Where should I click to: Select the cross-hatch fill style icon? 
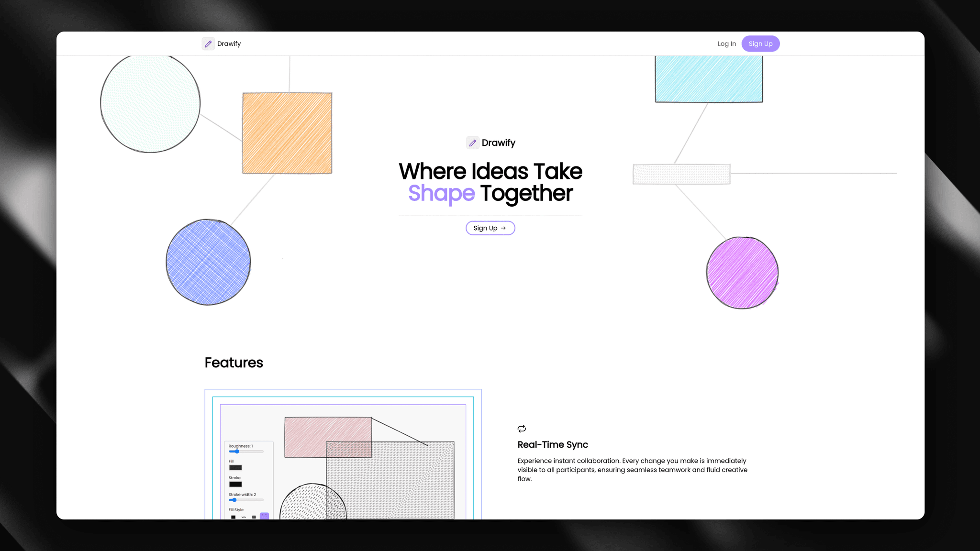254,517
